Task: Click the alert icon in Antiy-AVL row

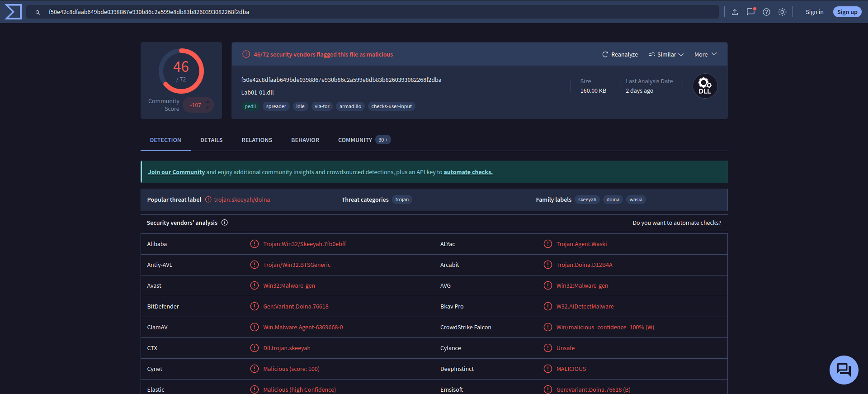Action: pos(255,265)
